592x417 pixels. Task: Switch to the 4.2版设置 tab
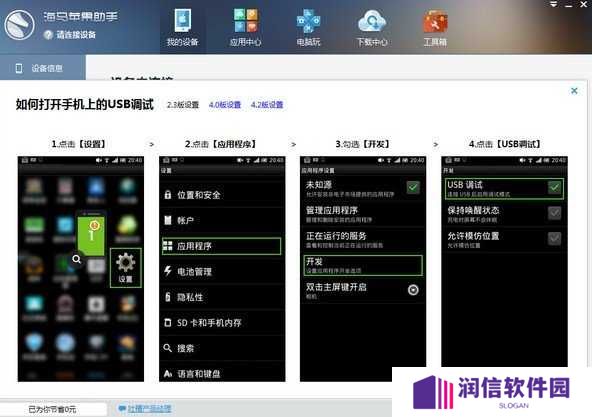pos(267,105)
